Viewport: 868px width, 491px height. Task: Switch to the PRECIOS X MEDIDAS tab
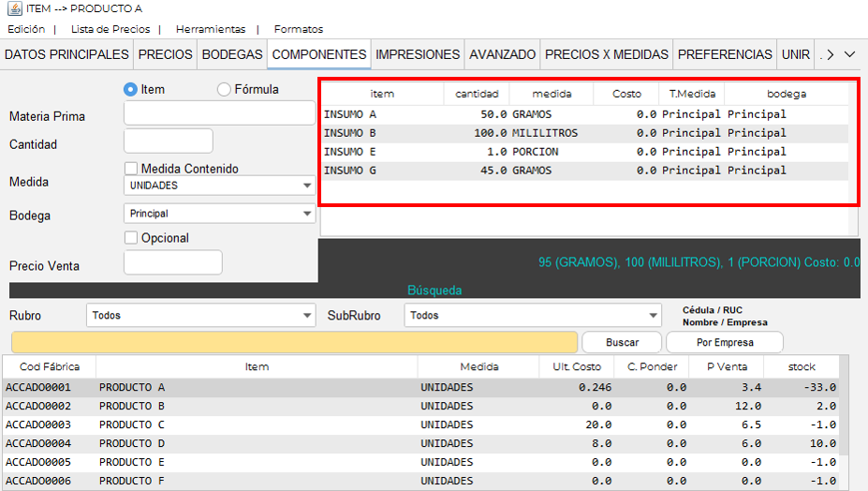click(x=607, y=55)
